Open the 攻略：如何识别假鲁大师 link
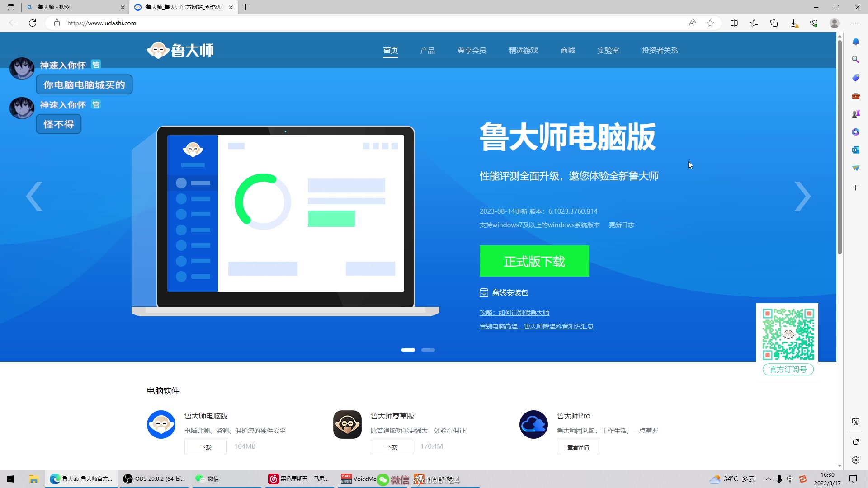This screenshot has width=868, height=488. click(x=514, y=313)
